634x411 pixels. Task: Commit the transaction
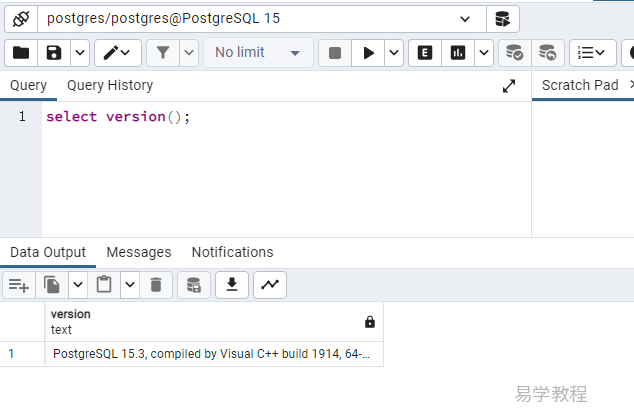pos(515,53)
